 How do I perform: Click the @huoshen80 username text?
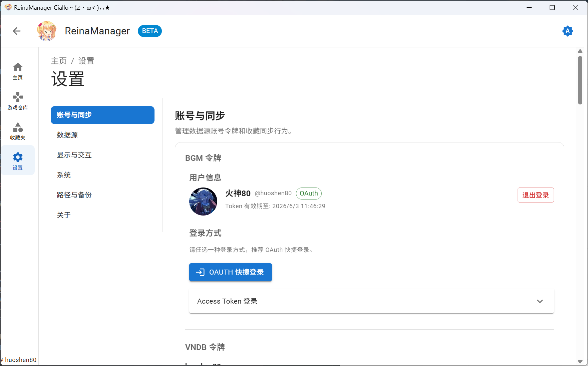pyautogui.click(x=273, y=193)
